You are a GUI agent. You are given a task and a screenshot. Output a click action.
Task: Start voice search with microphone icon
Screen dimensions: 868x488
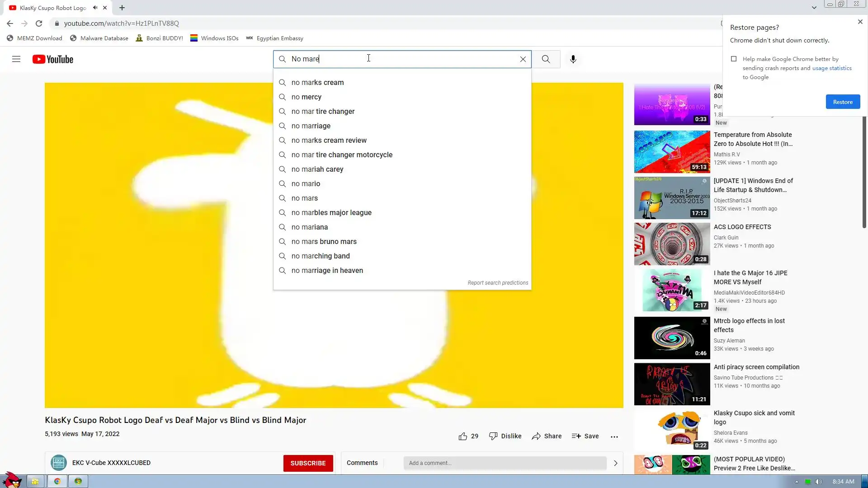point(573,59)
